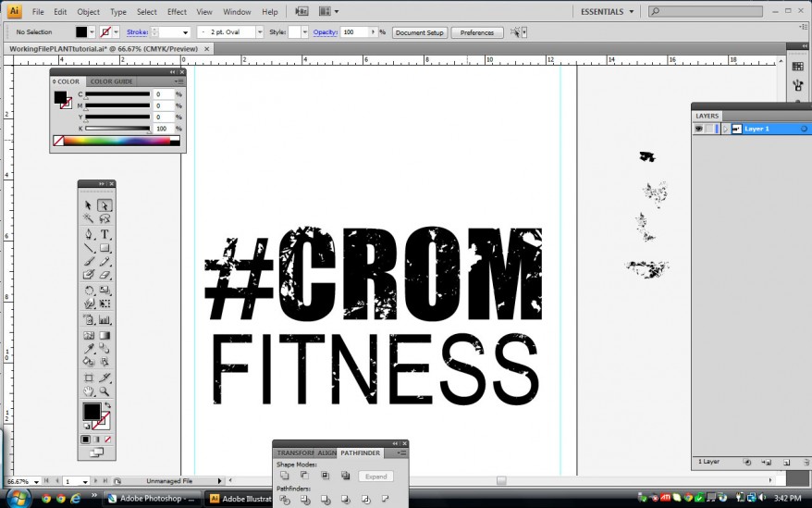Switch to Adobe Photoshop in the taskbar
812x508 pixels.
coord(152,498)
